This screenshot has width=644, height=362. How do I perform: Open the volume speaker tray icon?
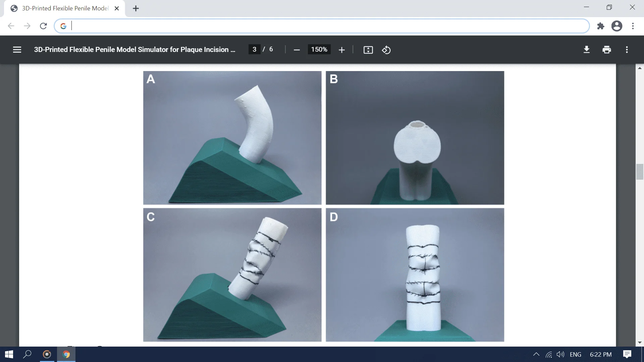560,354
